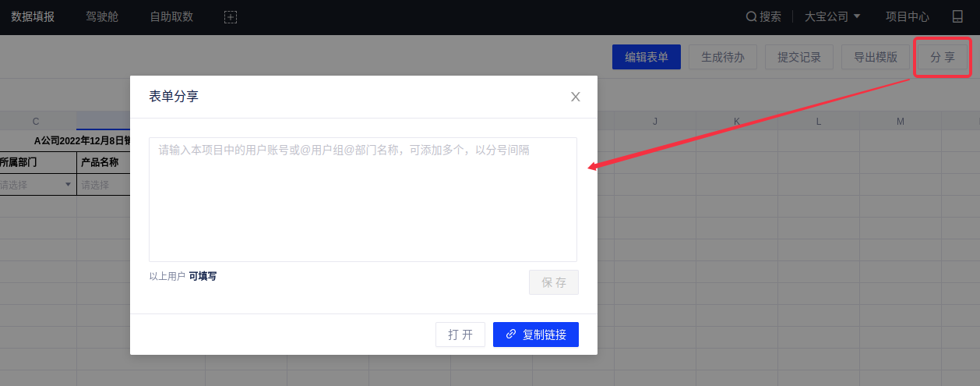Close the 表单分享 dialog

(x=576, y=97)
